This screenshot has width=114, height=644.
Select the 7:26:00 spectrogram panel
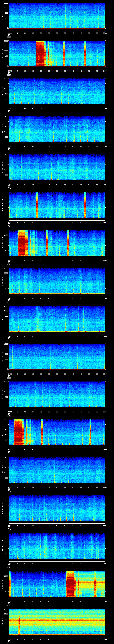57,167
